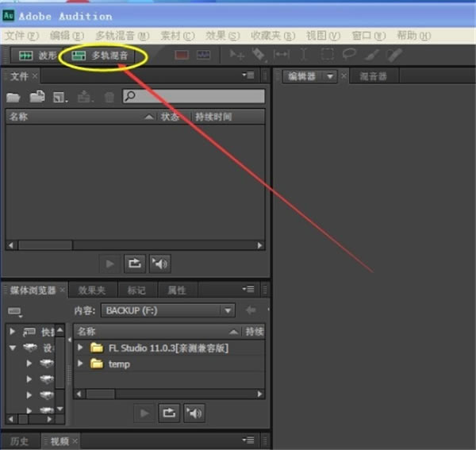Viewport: 476px width, 450px height.
Task: Select the Marquee Selection tool
Action: point(327,55)
